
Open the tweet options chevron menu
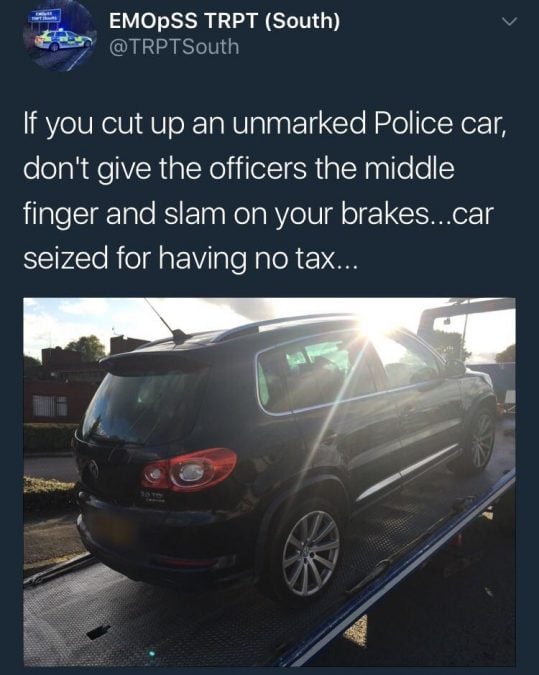pyautogui.click(x=509, y=22)
